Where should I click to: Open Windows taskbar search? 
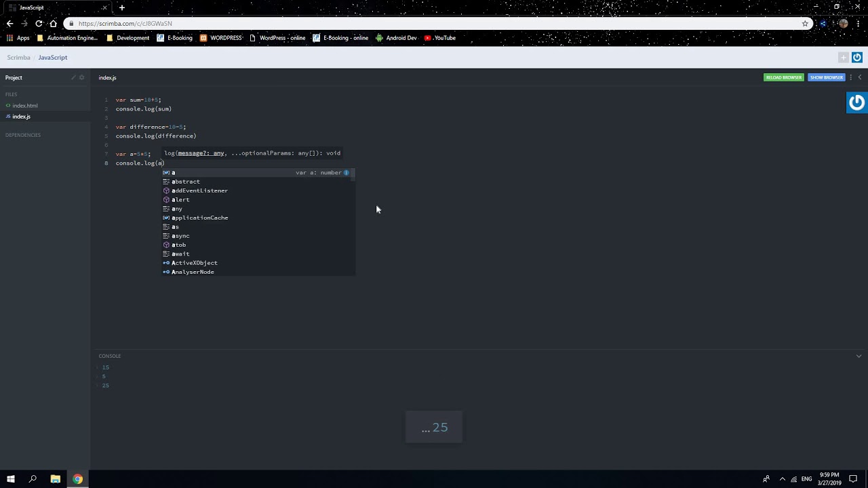(x=33, y=479)
